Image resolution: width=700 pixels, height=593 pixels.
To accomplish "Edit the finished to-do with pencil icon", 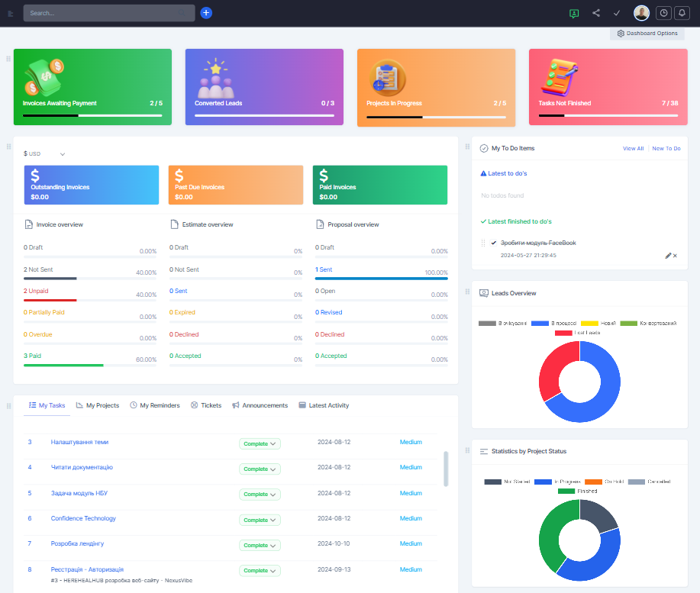I will [668, 256].
